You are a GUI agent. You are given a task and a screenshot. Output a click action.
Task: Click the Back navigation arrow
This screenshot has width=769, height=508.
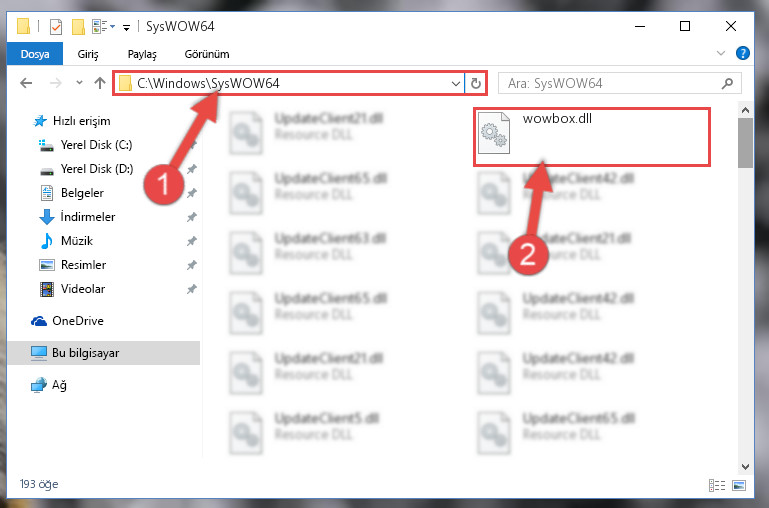coord(26,83)
